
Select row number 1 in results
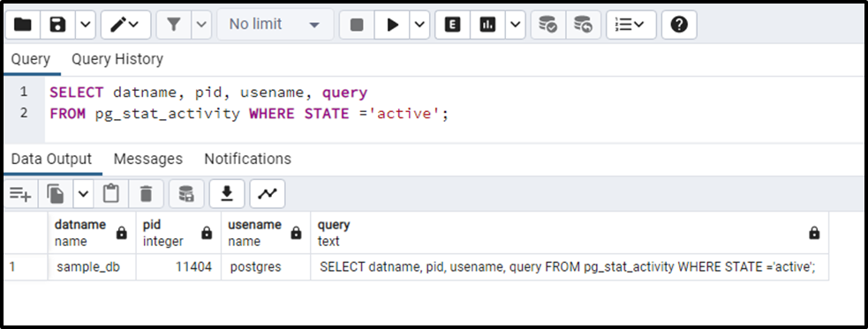tap(26, 267)
